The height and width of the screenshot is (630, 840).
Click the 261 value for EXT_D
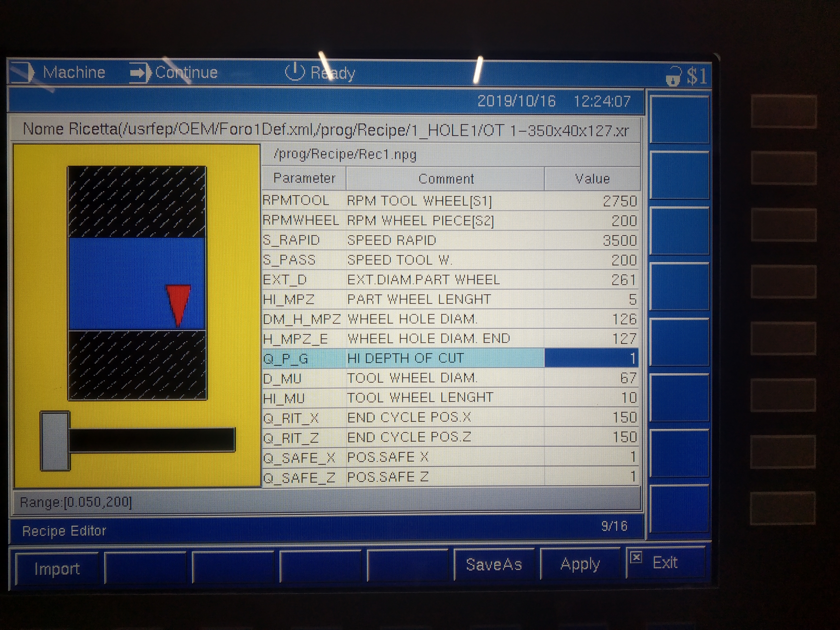point(623,280)
